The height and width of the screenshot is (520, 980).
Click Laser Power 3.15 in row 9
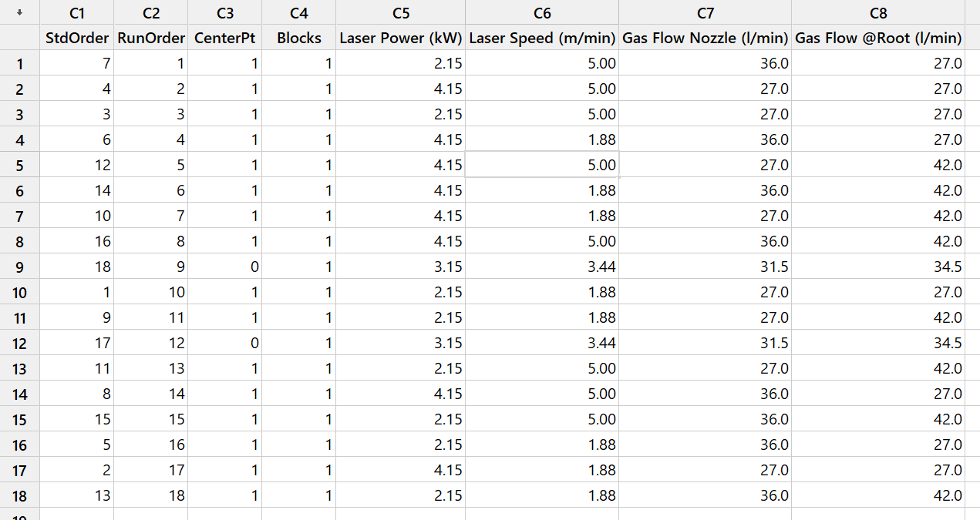click(x=400, y=267)
